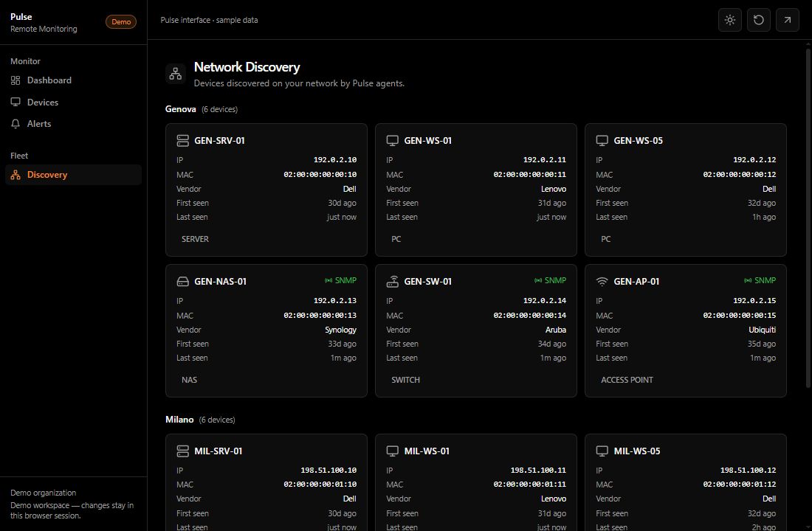Click SNMP badge on GEN-NAS-01
The width and height of the screenshot is (812, 531).
point(341,280)
